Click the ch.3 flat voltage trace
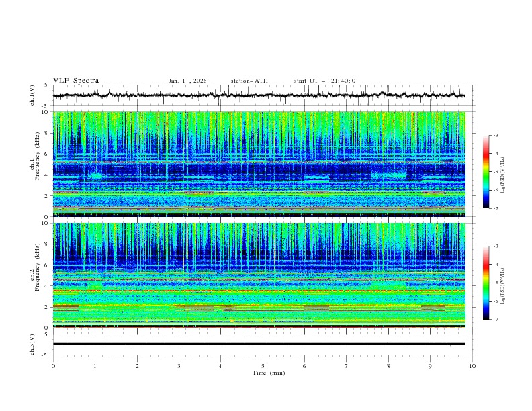 tap(259, 344)
